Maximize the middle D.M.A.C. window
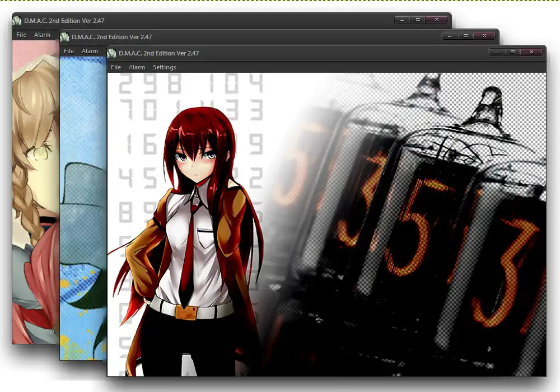 (465, 36)
